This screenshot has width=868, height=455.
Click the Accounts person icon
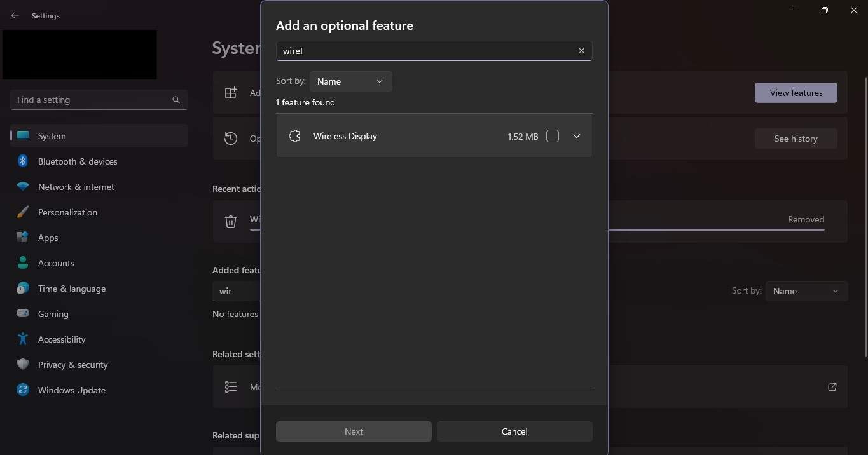pyautogui.click(x=23, y=263)
